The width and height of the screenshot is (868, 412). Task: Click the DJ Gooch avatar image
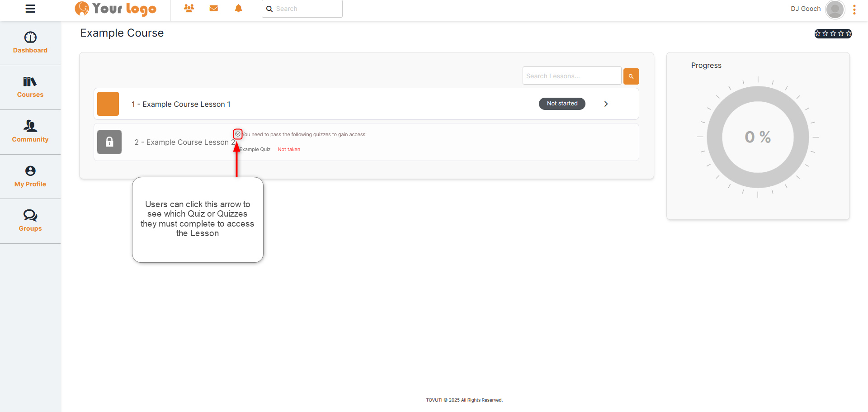pos(835,9)
